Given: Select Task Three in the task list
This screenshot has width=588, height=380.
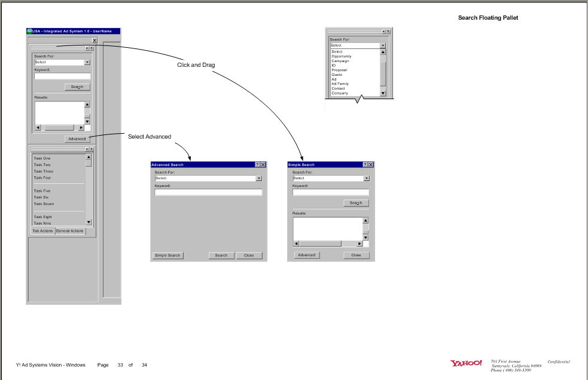Looking at the screenshot, I should (44, 171).
